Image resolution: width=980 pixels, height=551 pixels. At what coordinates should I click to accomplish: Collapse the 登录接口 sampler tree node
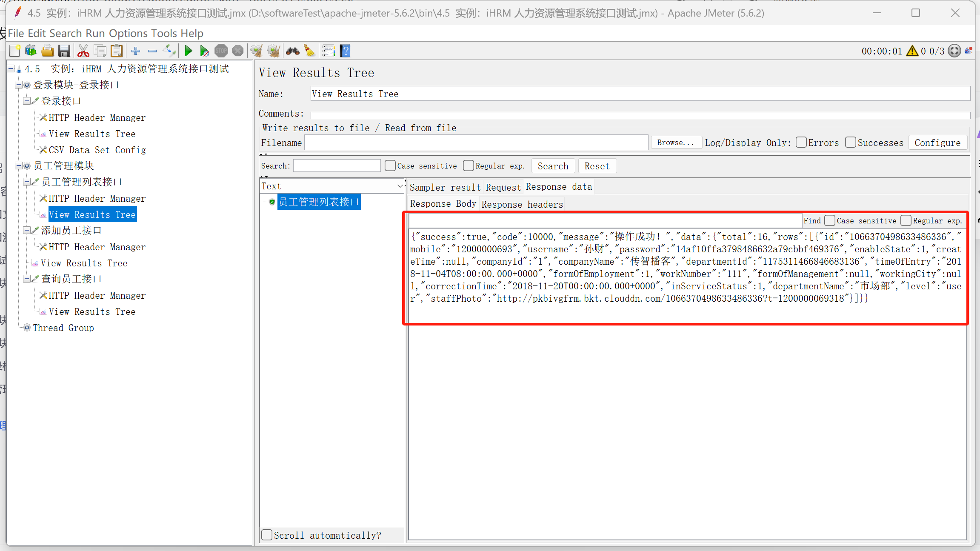point(27,101)
